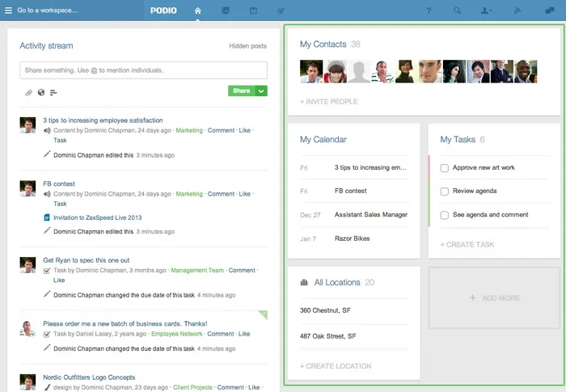Open Hidden posts in activity stream
The image size is (566, 392).
pos(247,46)
